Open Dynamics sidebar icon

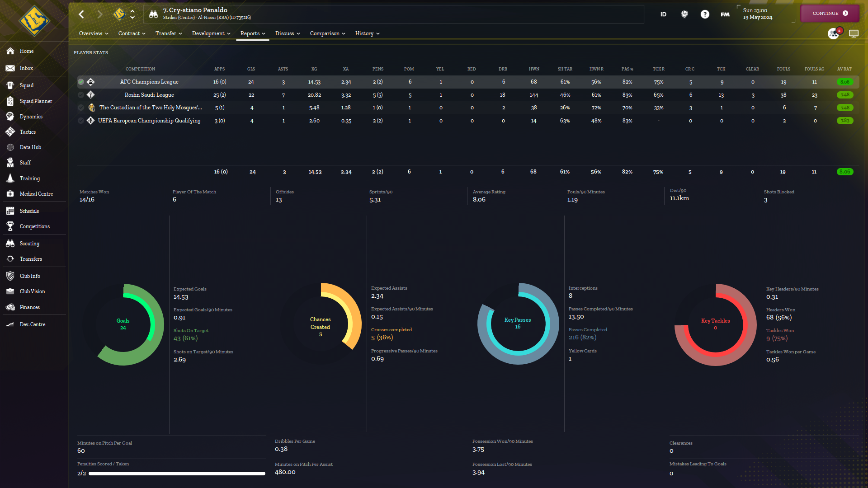[10, 117]
